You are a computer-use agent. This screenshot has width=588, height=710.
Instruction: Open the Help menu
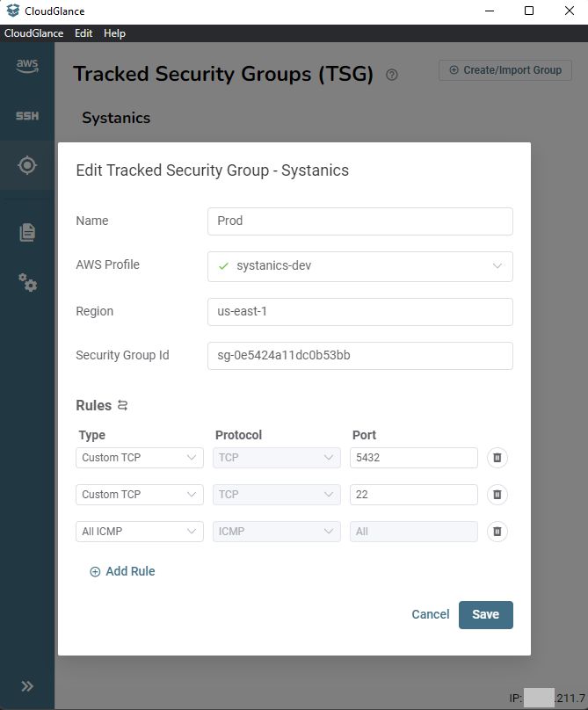(x=114, y=33)
